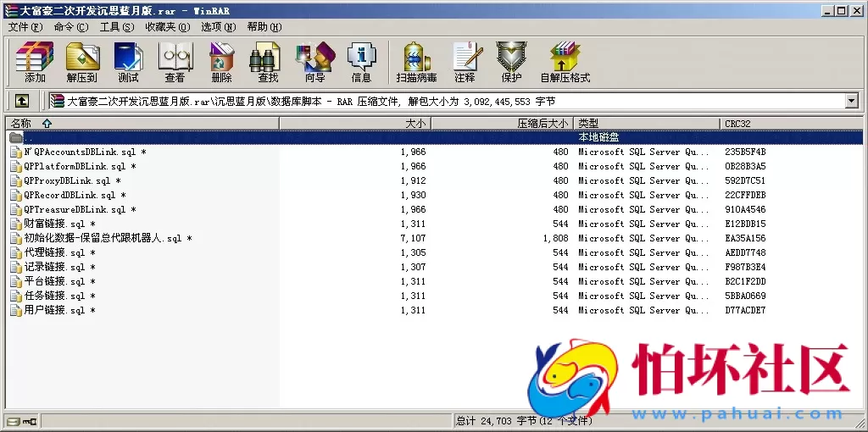Click file icon of QPRecordDBLink.sql

click(16, 196)
